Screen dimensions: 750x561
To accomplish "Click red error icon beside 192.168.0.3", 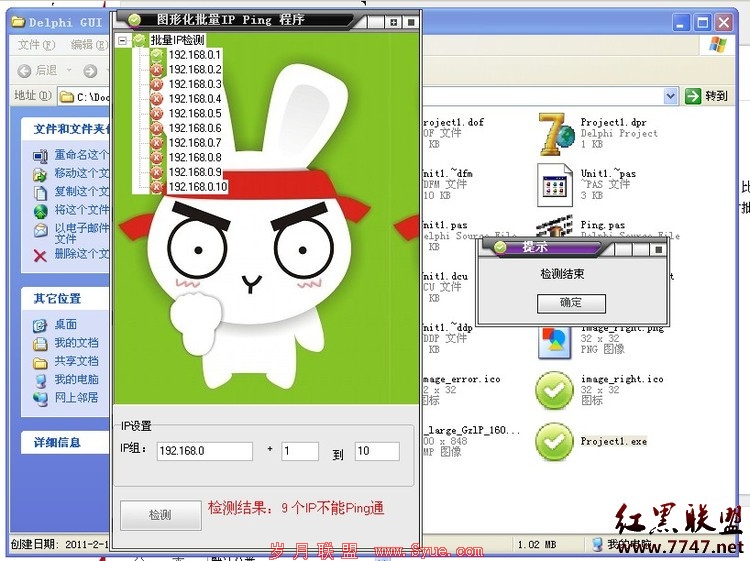I will pyautogui.click(x=156, y=85).
